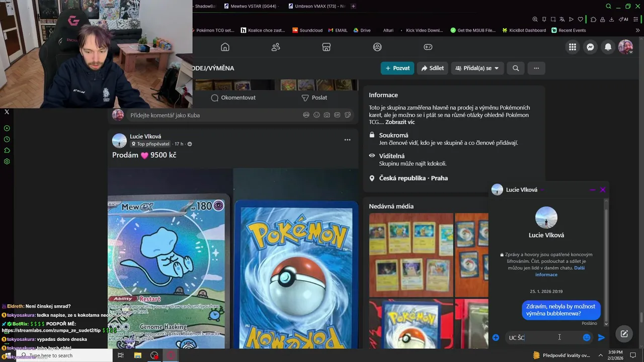Open Facebook notifications bell
This screenshot has height=362, width=644.
point(608,47)
